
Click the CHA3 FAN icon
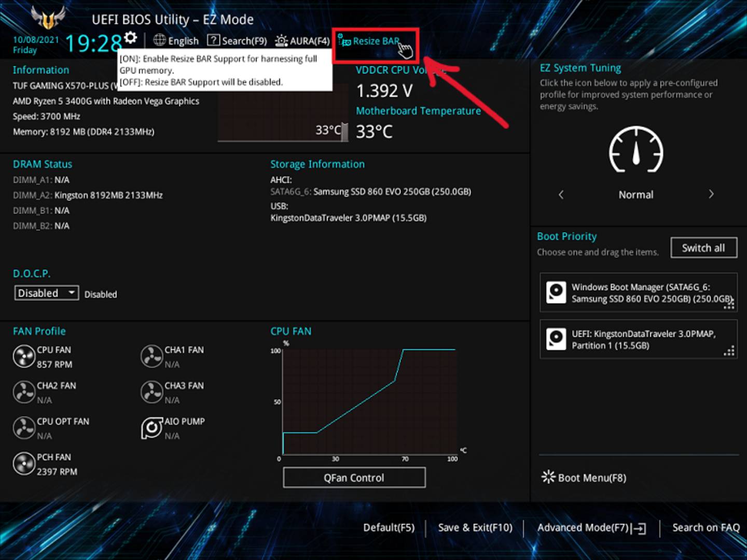coord(152,393)
